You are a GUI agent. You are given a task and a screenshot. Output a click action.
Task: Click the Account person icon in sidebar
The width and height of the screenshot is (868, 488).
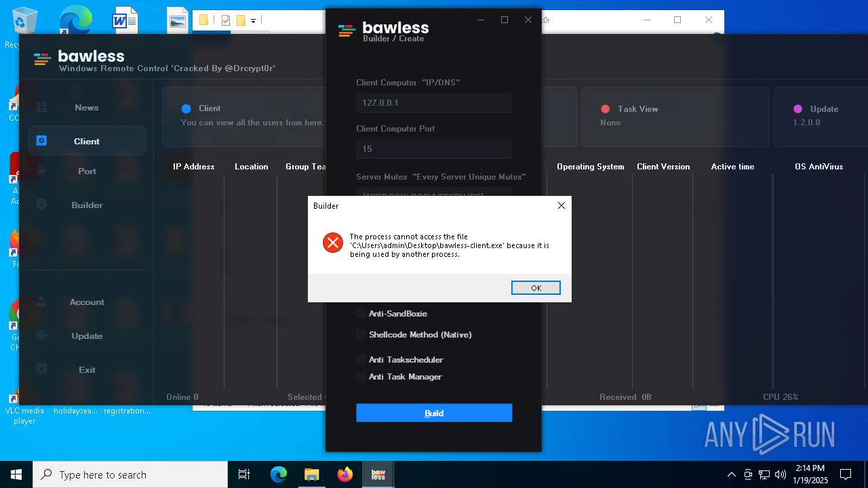click(x=41, y=302)
